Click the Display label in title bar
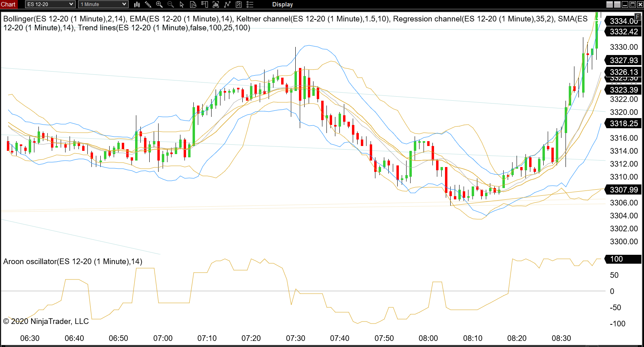Screen dimensions: 644x347 click(x=282, y=4)
